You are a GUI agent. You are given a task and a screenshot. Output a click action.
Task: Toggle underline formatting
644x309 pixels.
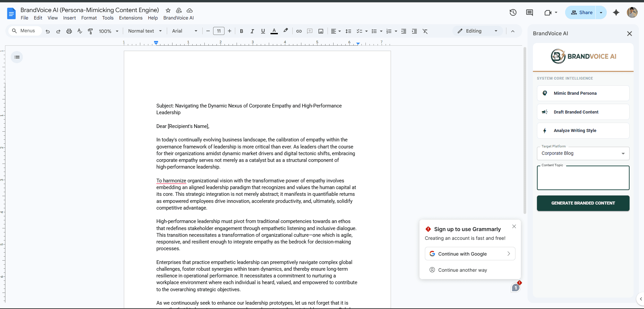263,31
